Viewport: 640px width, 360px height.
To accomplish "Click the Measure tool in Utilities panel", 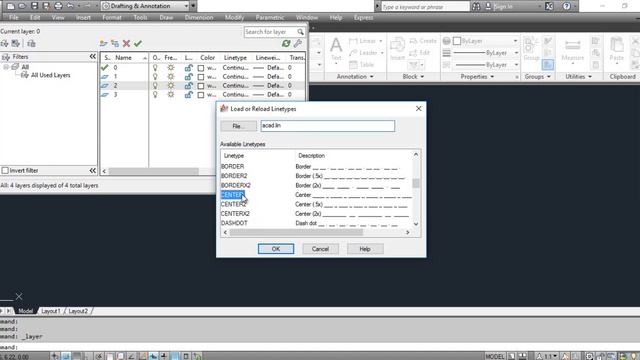I will [x=573, y=49].
